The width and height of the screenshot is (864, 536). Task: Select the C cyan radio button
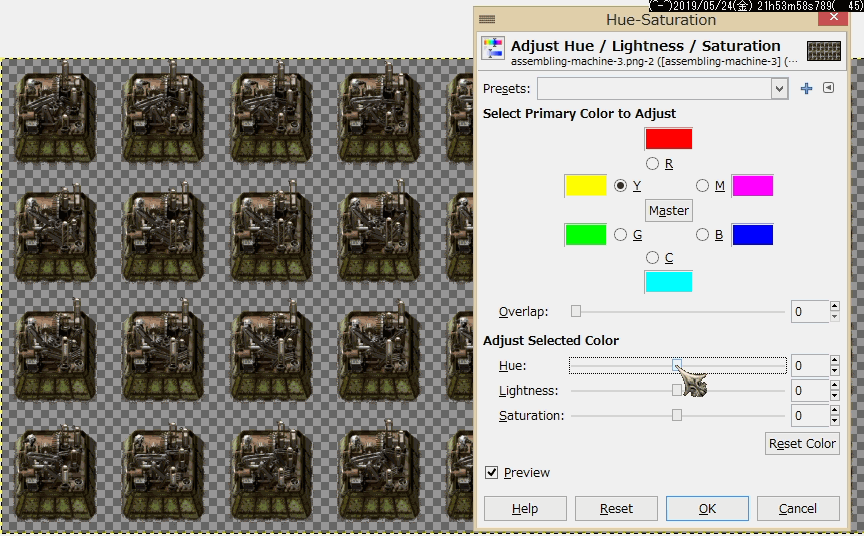(652, 257)
